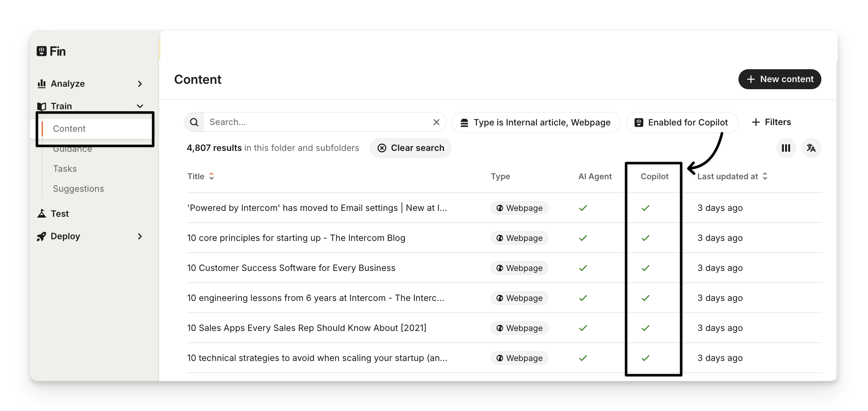Image resolution: width=868 pixels, height=411 pixels.
Task: Toggle AI Agent checkmark for 'Powered by Intercom' row
Action: (583, 208)
